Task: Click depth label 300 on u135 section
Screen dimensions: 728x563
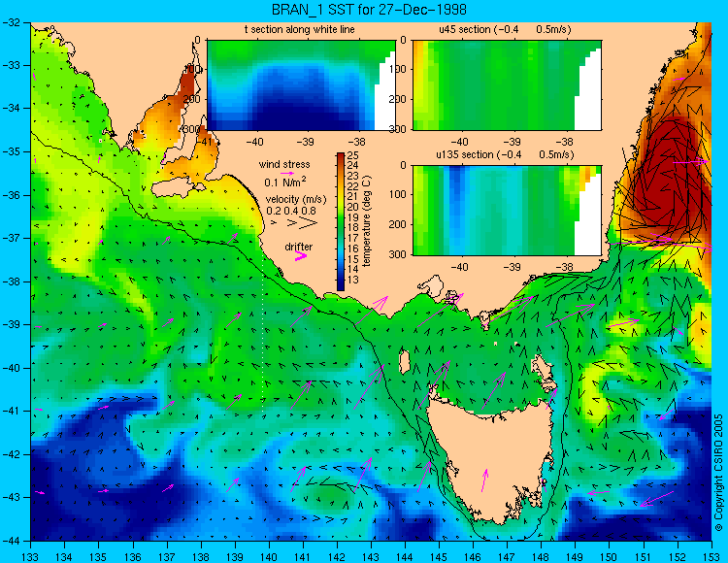Action: 398,254
